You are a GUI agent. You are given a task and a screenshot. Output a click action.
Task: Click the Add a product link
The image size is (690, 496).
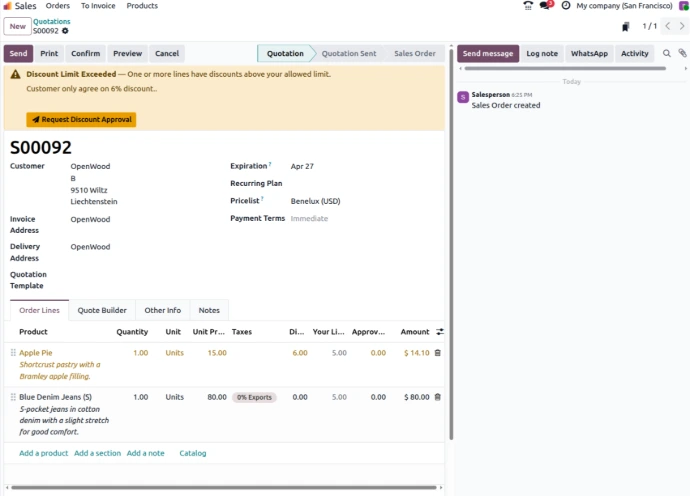[43, 453]
